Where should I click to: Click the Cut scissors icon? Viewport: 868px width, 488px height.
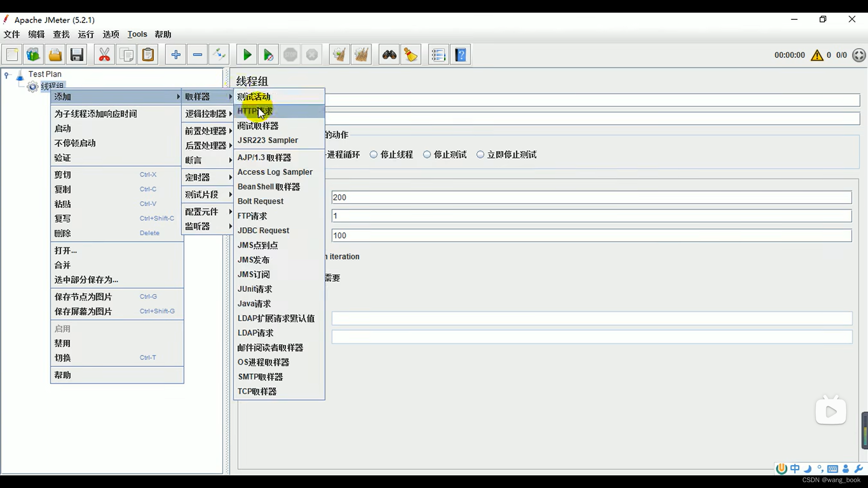[x=104, y=55]
